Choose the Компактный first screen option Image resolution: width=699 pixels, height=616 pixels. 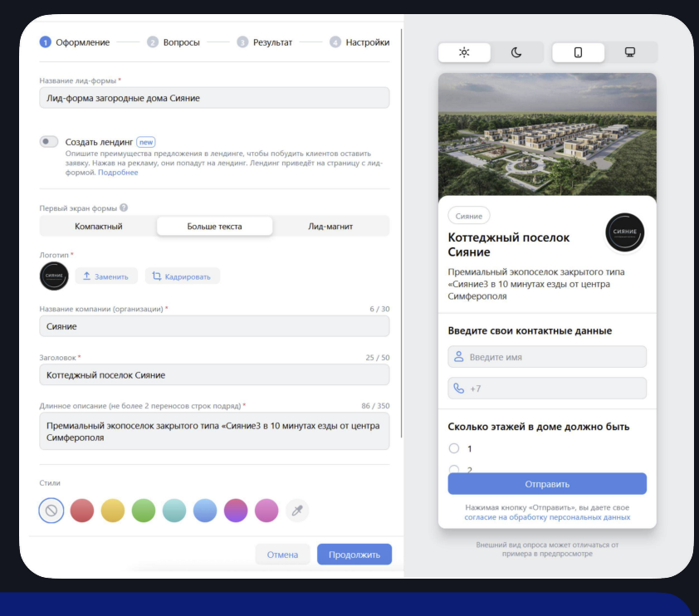tap(98, 227)
